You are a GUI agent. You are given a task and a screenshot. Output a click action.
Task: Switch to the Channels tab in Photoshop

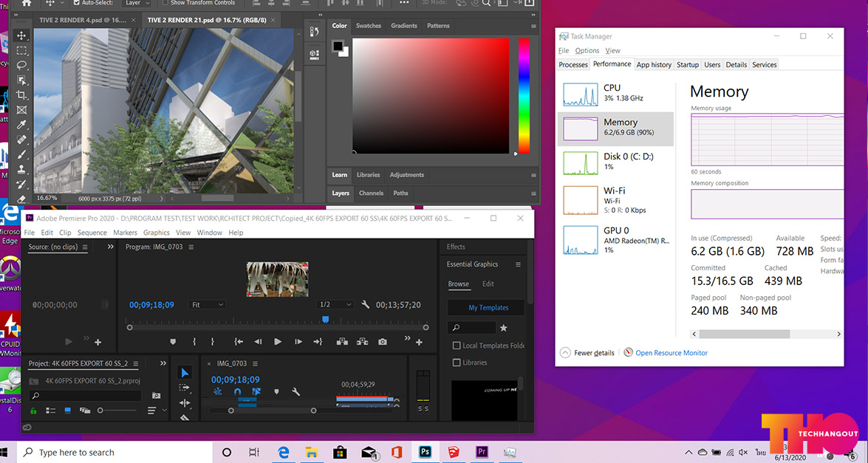click(x=371, y=193)
